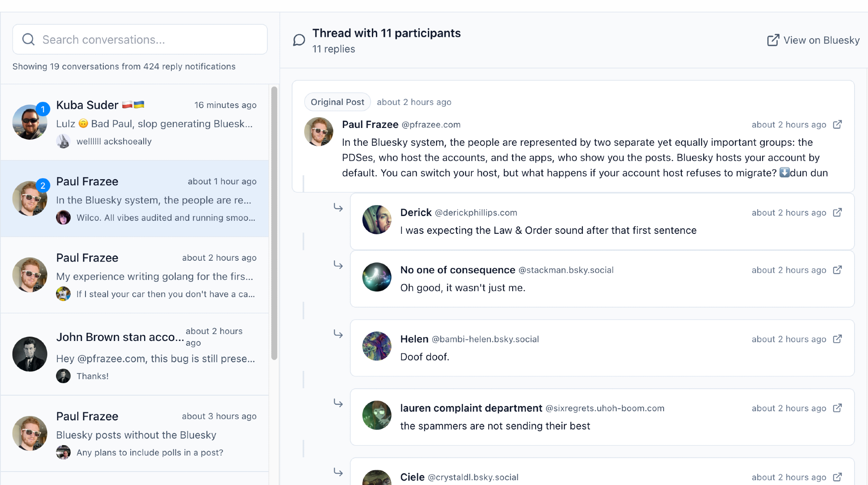
Task: Select 'Bluesky posts without the Bluesky' conversation
Action: 135,433
